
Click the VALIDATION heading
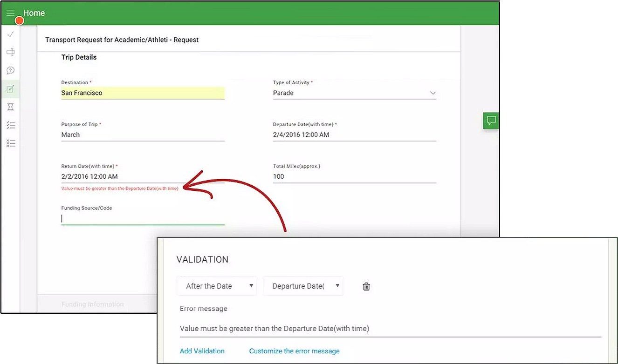[x=202, y=260]
